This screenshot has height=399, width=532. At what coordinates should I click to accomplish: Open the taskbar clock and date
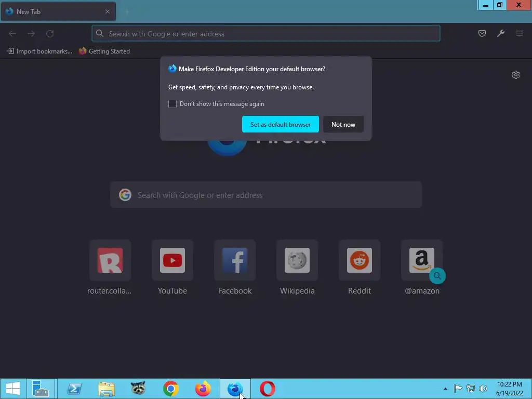click(x=509, y=389)
